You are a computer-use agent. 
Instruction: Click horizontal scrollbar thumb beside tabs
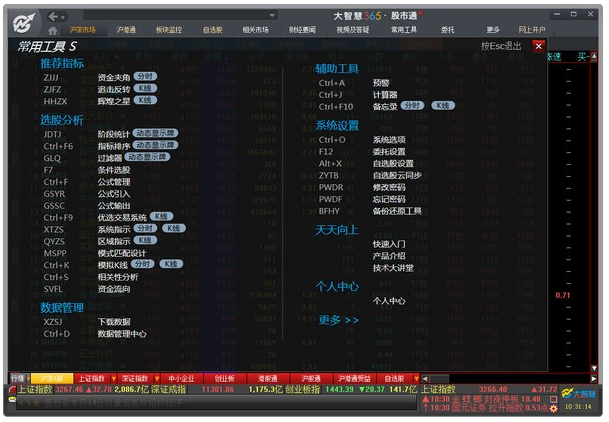pyautogui.click(x=439, y=378)
